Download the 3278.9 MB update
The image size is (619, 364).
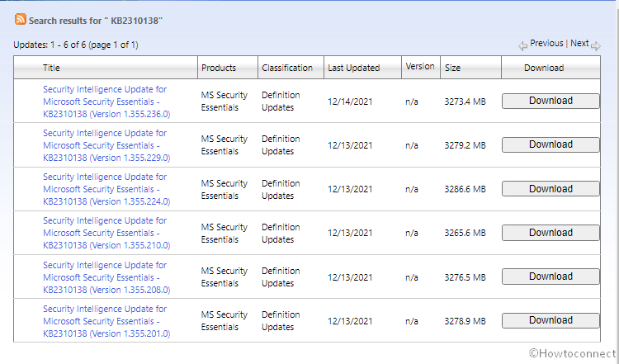(550, 320)
